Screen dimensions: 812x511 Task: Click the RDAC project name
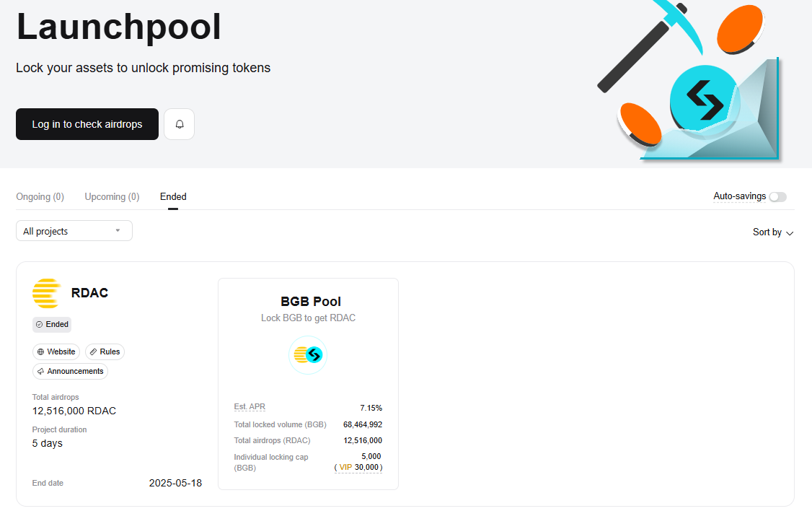tap(89, 293)
